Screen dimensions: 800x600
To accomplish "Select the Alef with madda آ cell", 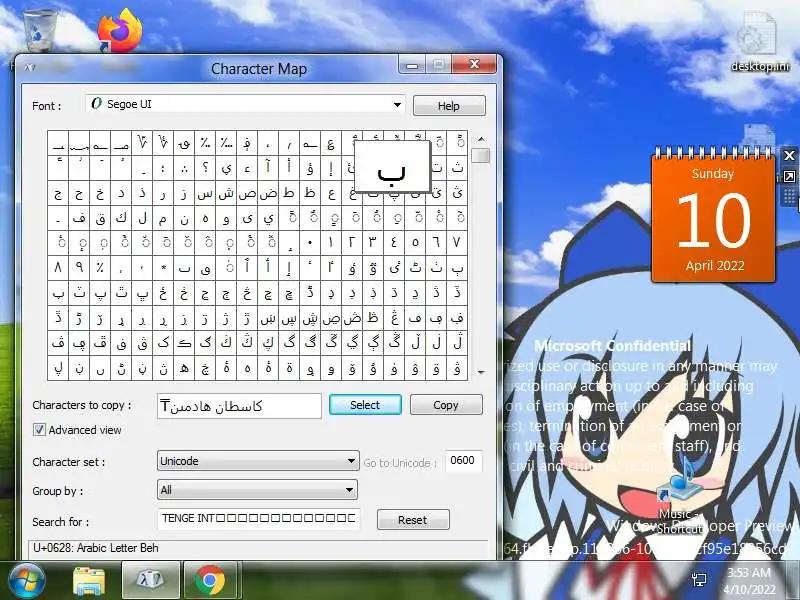I will click(268, 167).
